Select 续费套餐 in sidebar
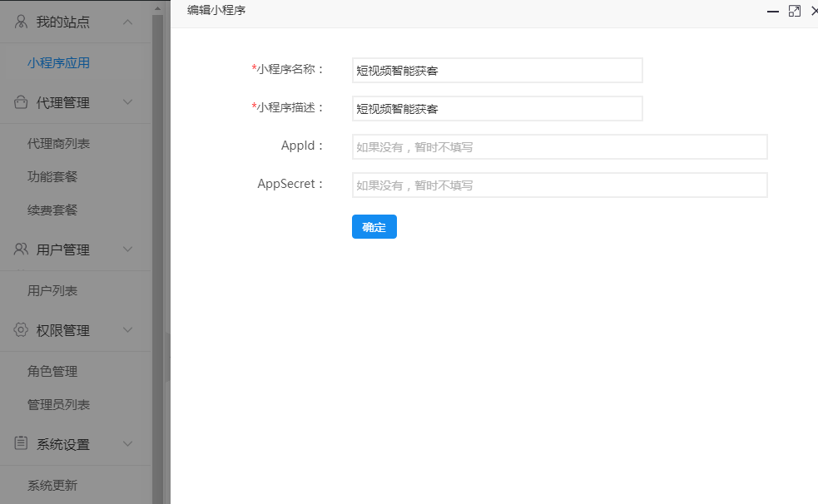 [x=52, y=210]
